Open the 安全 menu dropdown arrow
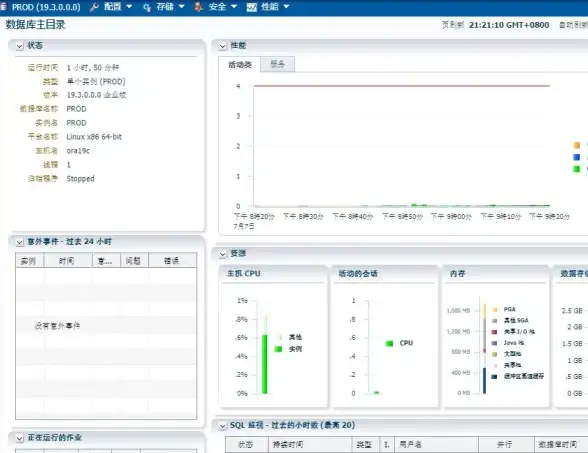588x453 pixels. click(x=234, y=7)
